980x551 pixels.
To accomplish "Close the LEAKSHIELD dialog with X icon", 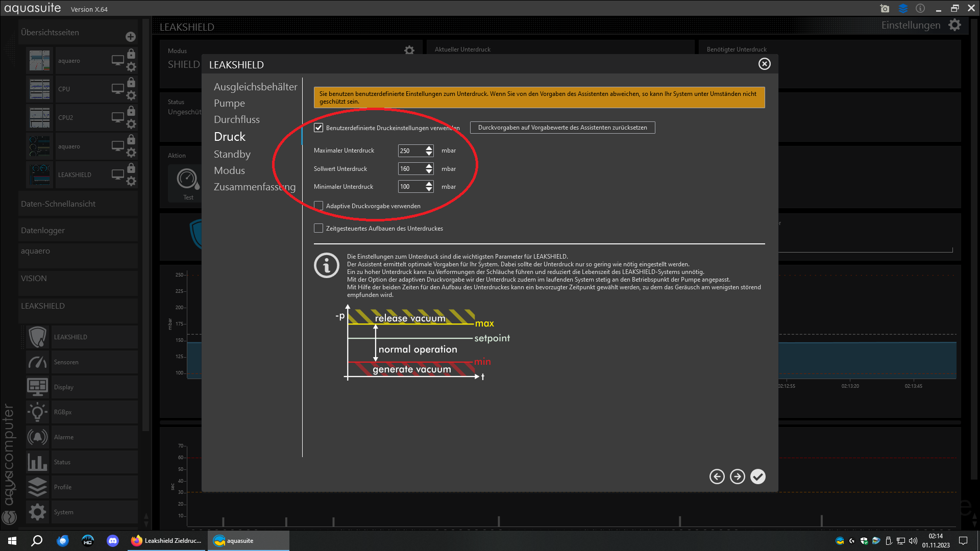I will [x=764, y=64].
